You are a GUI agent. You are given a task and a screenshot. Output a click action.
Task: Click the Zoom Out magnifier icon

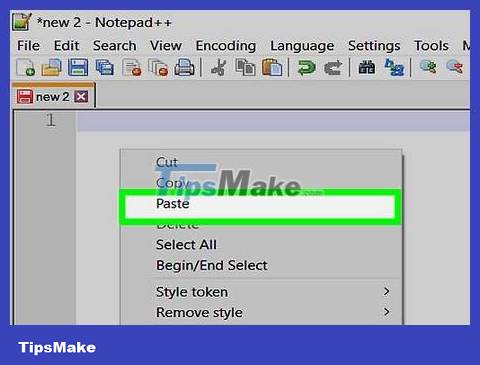455,67
